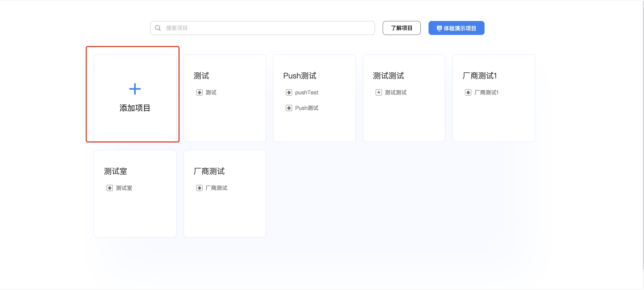Open the 测试室 project title

[115, 171]
